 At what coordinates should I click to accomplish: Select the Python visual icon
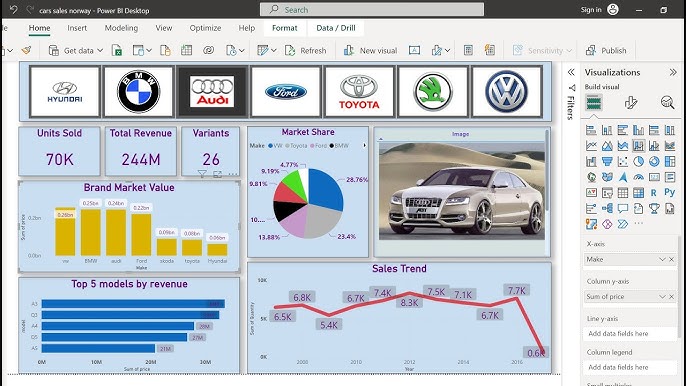669,192
